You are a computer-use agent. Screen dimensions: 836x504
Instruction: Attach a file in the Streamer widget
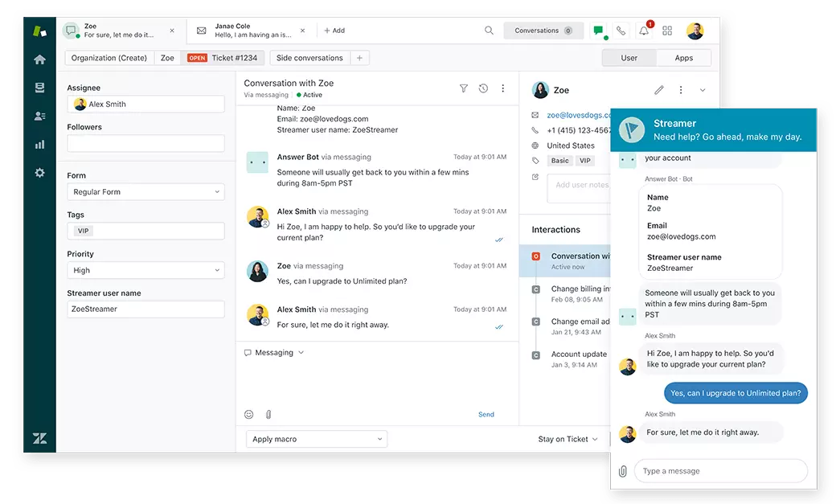click(623, 470)
